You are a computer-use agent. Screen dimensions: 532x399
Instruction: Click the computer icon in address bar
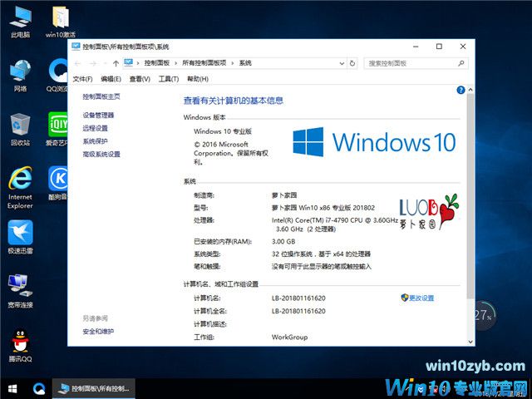[x=128, y=62]
